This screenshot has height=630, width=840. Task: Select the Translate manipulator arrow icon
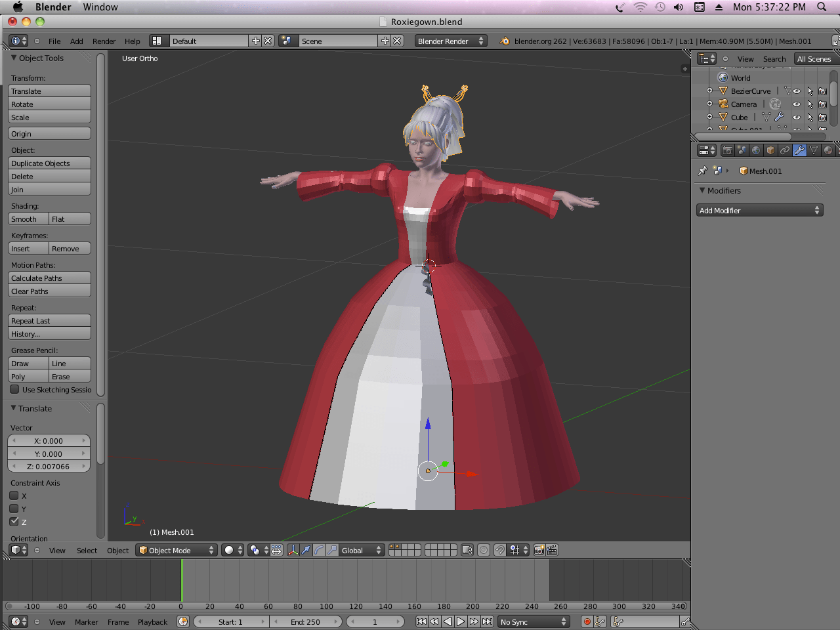[x=306, y=550]
